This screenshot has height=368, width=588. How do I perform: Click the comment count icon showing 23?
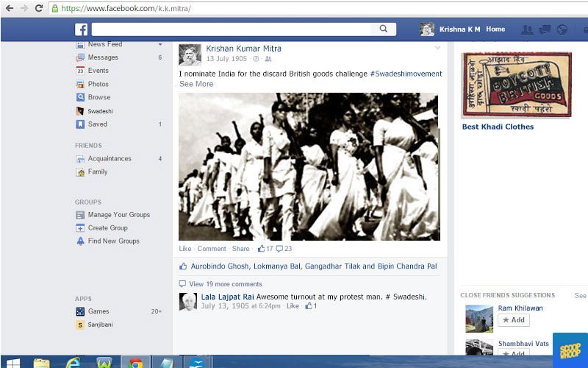[x=279, y=249]
